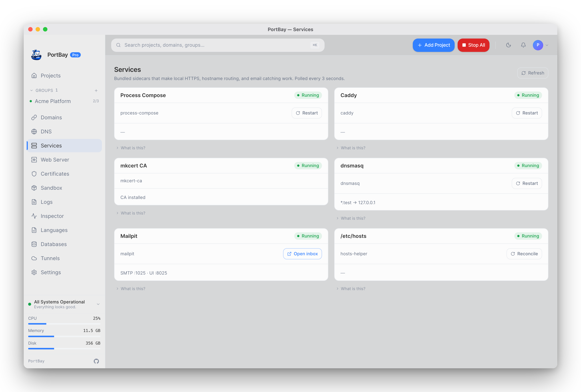This screenshot has height=392, width=581.
Task: Click the Memory usage bar
Action: point(64,336)
